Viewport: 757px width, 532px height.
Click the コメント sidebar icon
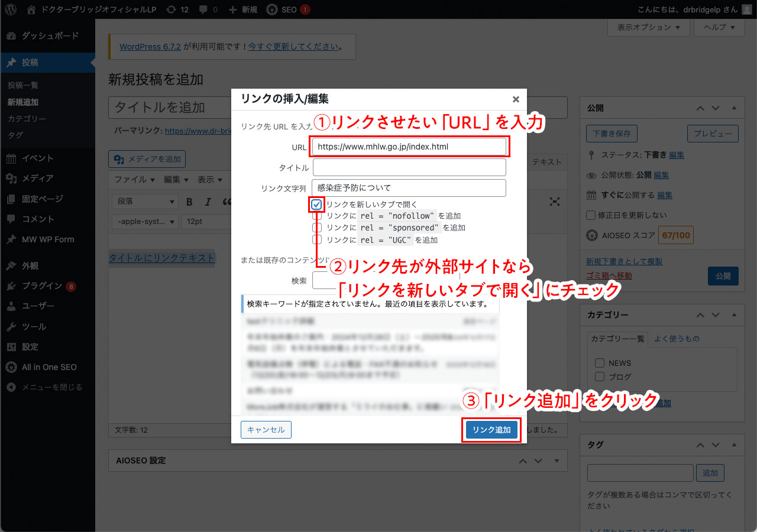point(11,219)
